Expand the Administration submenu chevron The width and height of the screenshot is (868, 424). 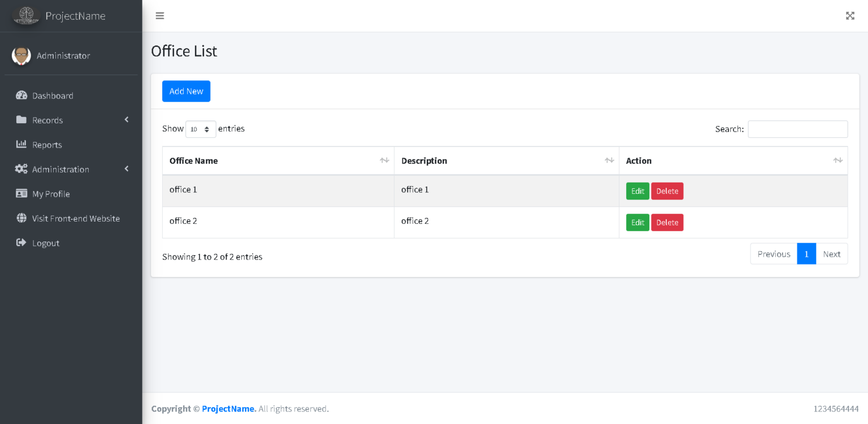click(x=126, y=169)
